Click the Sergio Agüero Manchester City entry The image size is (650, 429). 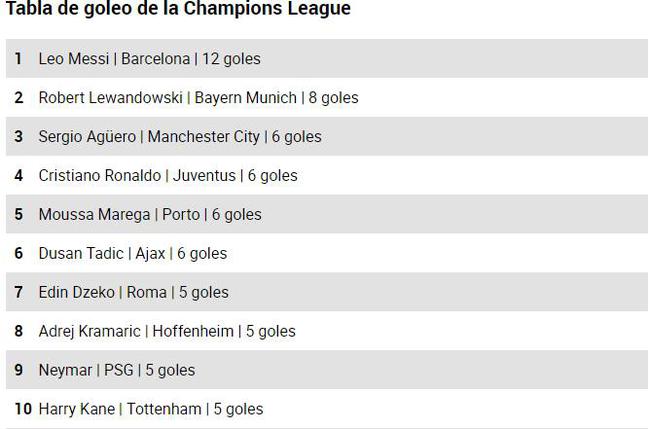pyautogui.click(x=327, y=136)
